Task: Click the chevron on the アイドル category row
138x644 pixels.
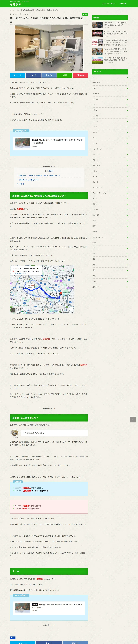Action: (x=127, y=122)
